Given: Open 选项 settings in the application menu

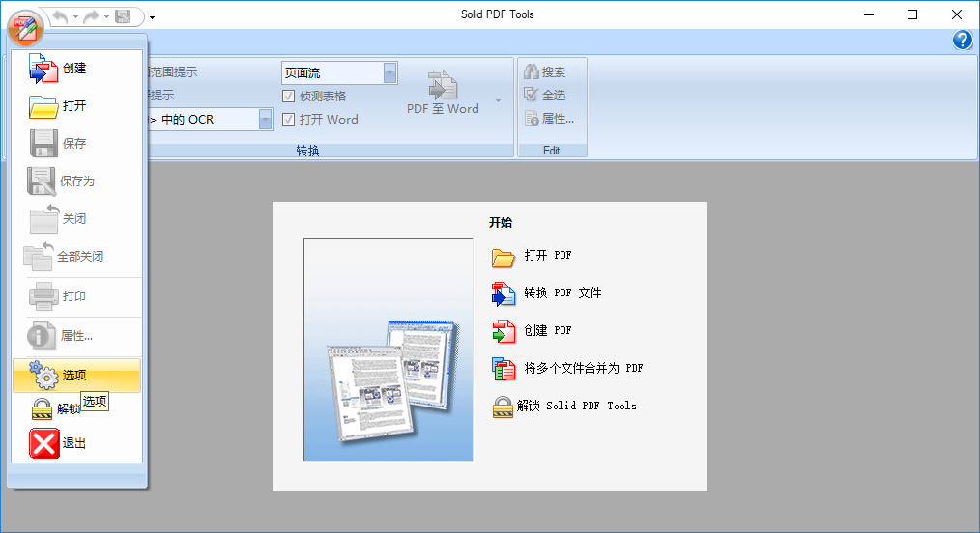Looking at the screenshot, I should tap(77, 375).
